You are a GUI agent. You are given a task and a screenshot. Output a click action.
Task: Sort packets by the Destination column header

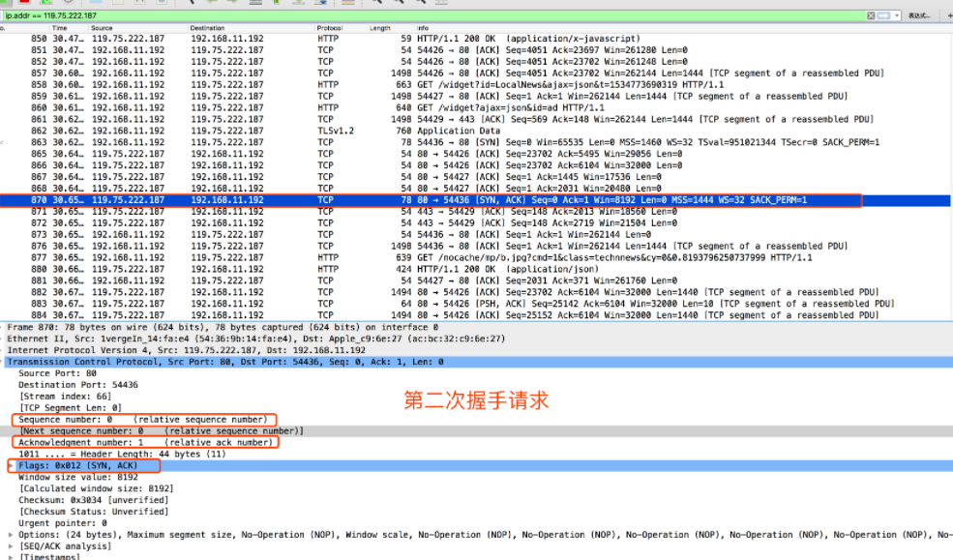207,28
